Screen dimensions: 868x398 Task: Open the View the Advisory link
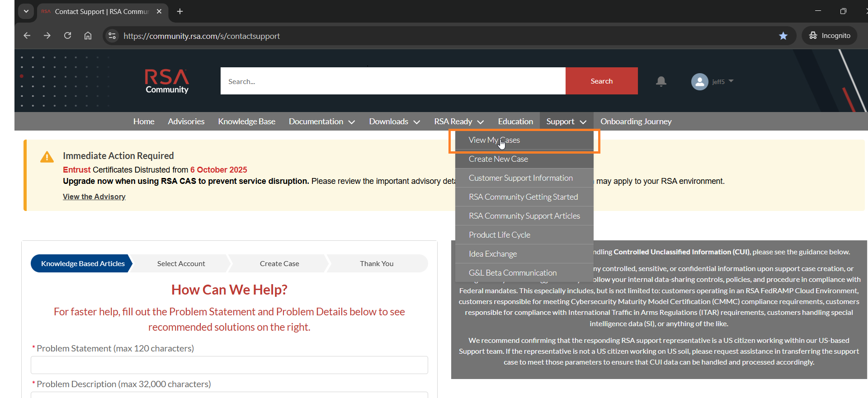[x=94, y=197]
